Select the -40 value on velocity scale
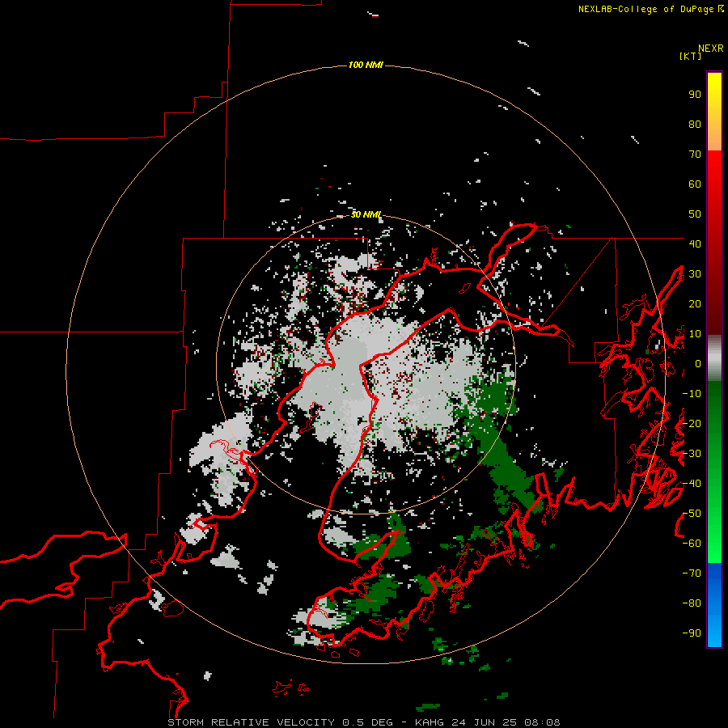The width and height of the screenshot is (728, 728). point(692,484)
